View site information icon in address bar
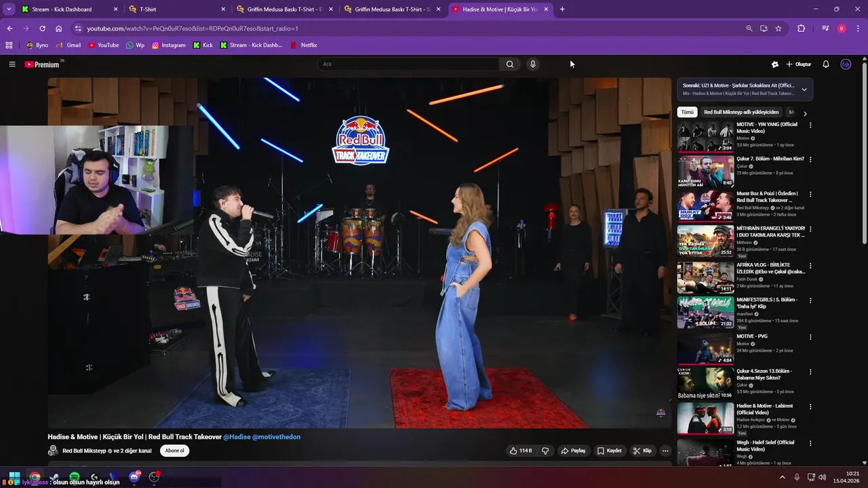868x488 pixels. pyautogui.click(x=78, y=28)
